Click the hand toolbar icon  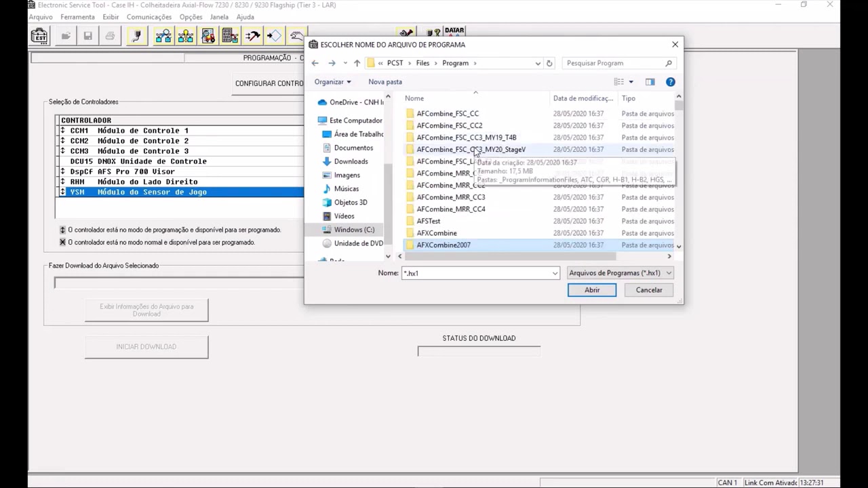tap(296, 36)
